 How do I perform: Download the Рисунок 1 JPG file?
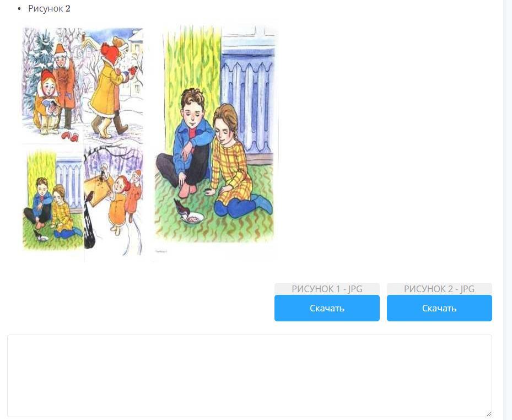pos(327,308)
